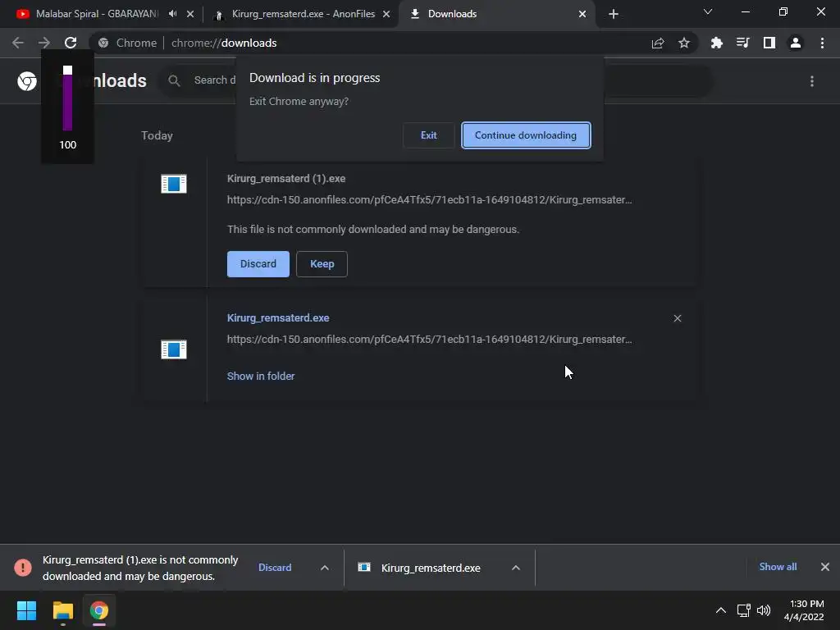Click the red warning icon in download bar
The width and height of the screenshot is (840, 630).
click(22, 568)
